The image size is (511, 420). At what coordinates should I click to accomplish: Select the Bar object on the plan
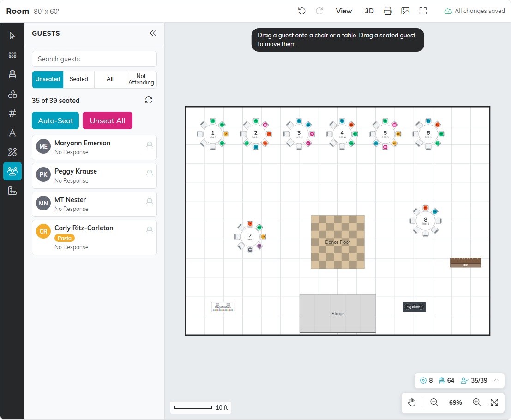point(465,262)
